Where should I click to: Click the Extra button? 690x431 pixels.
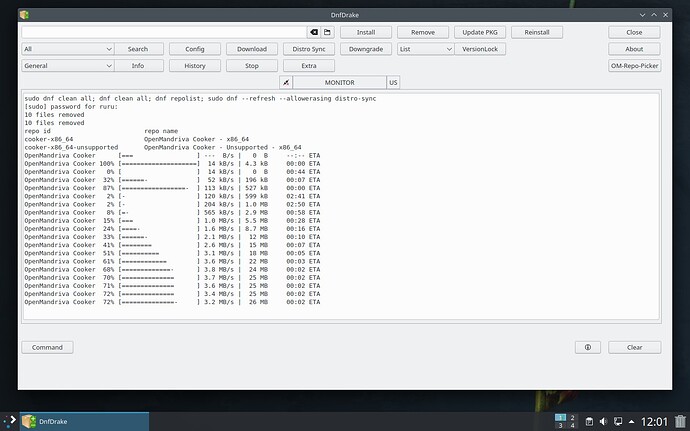click(309, 66)
